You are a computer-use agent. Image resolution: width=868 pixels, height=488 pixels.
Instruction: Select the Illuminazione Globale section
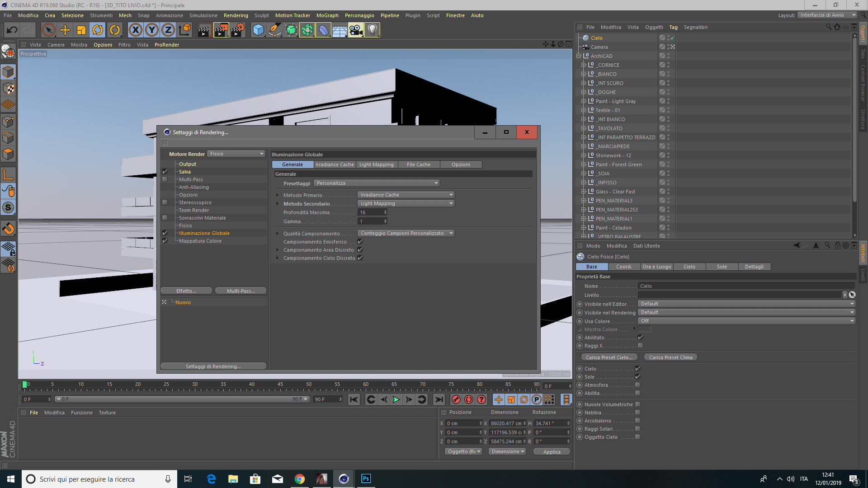(204, 233)
